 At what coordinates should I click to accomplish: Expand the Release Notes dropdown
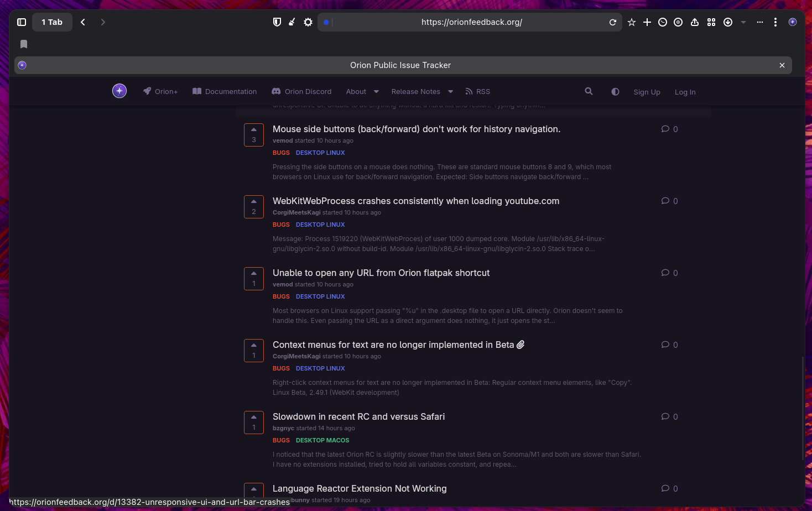tap(422, 92)
